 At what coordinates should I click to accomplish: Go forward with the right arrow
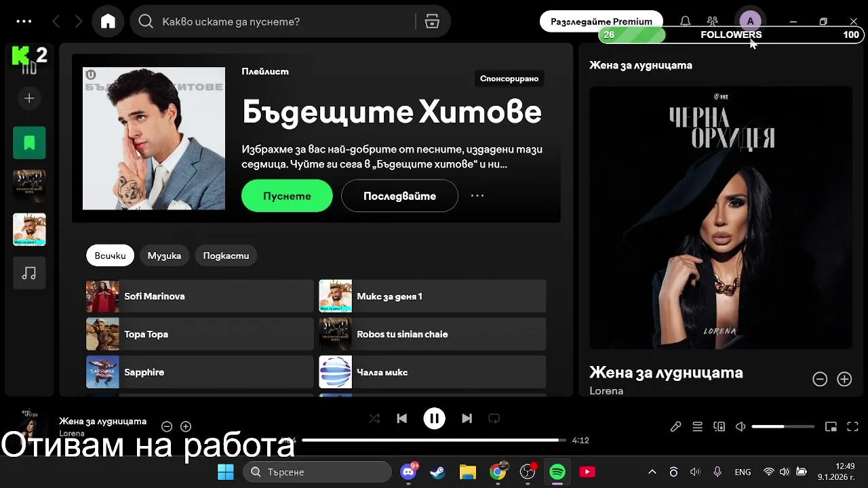click(78, 22)
